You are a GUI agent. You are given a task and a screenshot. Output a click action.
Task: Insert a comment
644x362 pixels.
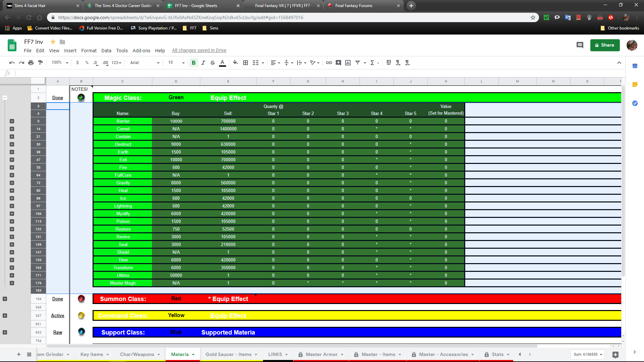click(x=338, y=63)
